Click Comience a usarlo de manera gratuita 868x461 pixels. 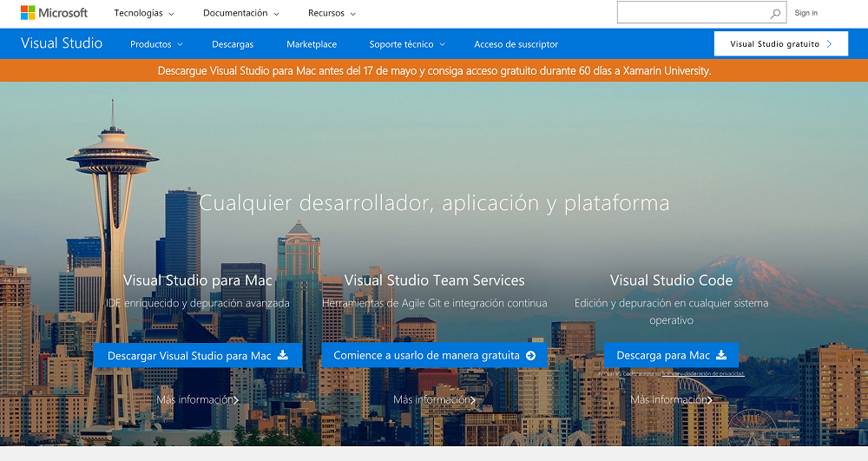coord(435,355)
